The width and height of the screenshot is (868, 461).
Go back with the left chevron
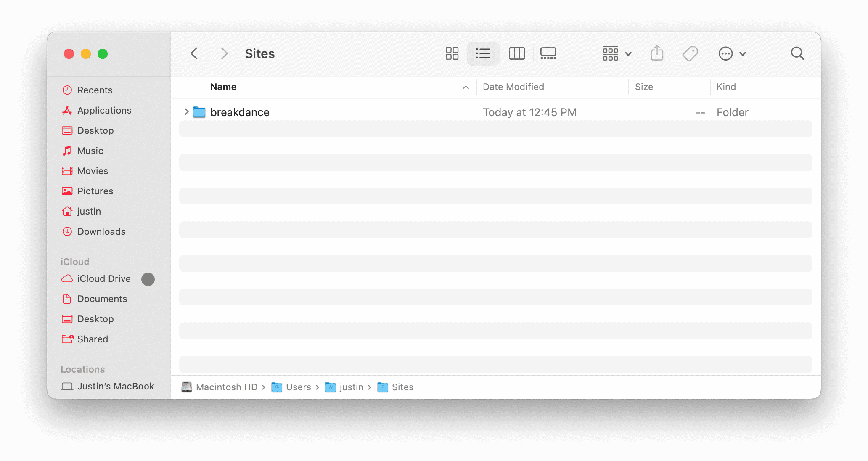coord(194,53)
